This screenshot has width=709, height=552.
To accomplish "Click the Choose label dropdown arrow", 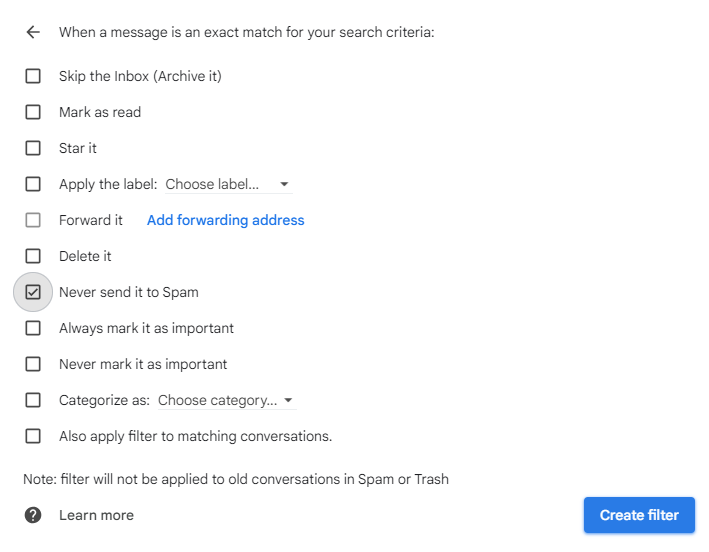I will click(x=284, y=185).
